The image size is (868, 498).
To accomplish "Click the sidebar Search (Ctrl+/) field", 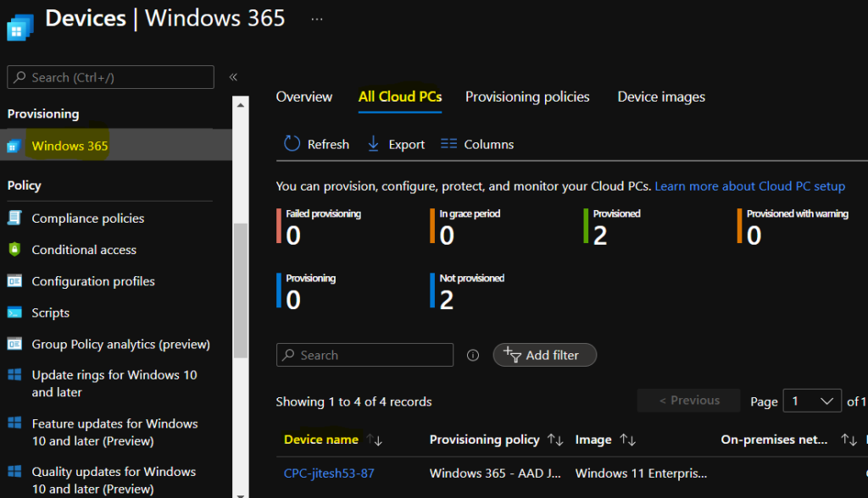I will 111,77.
